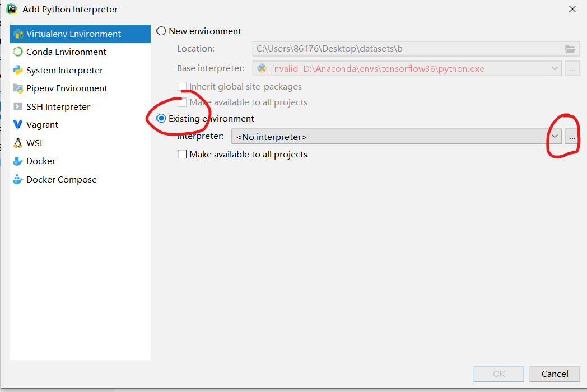This screenshot has width=587, height=392.
Task: Open the Docker Compose option
Action: [x=80, y=179]
